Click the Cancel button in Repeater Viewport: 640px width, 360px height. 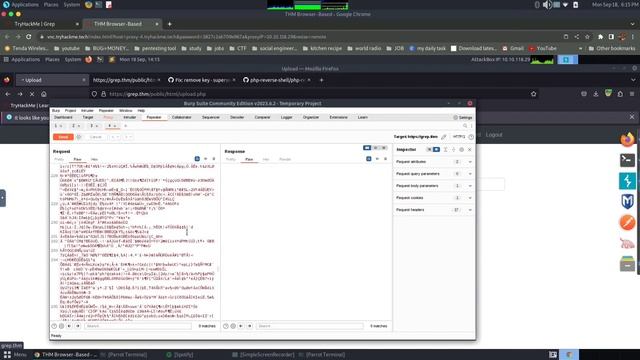pyautogui.click(x=96, y=137)
